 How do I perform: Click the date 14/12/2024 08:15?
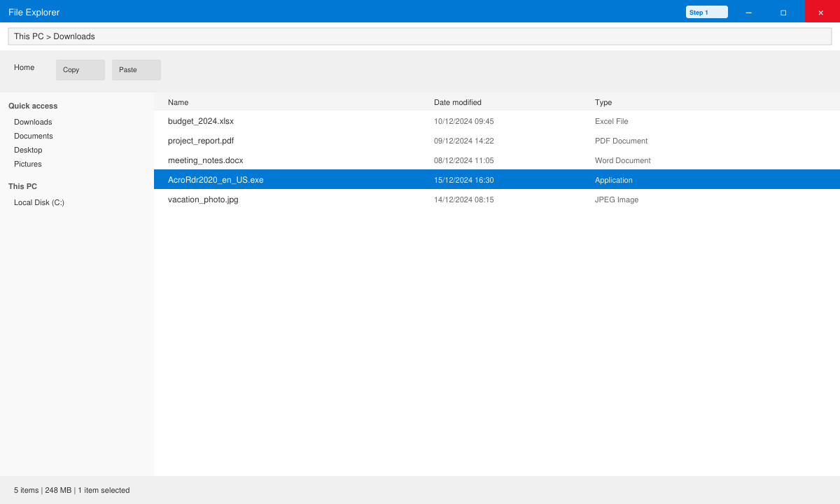[x=464, y=199]
